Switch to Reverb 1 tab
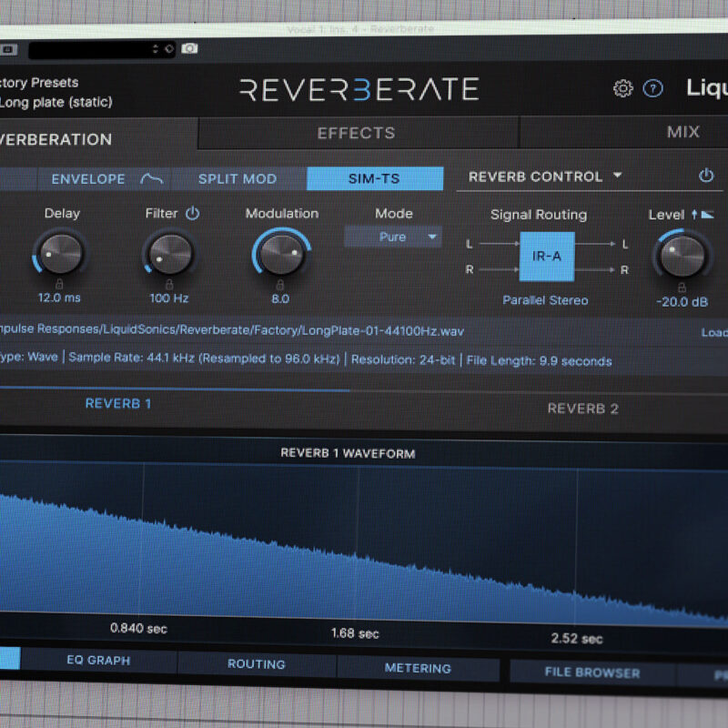The image size is (728, 728). pos(118,403)
